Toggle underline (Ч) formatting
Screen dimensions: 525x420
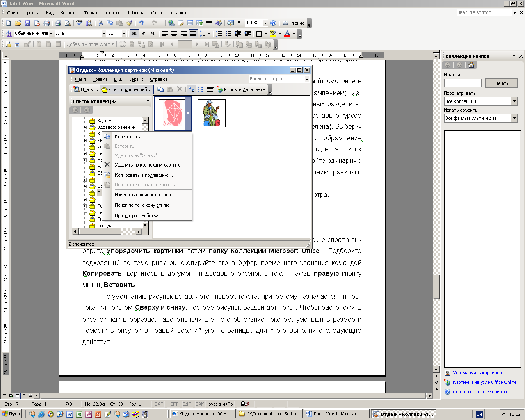(x=153, y=34)
